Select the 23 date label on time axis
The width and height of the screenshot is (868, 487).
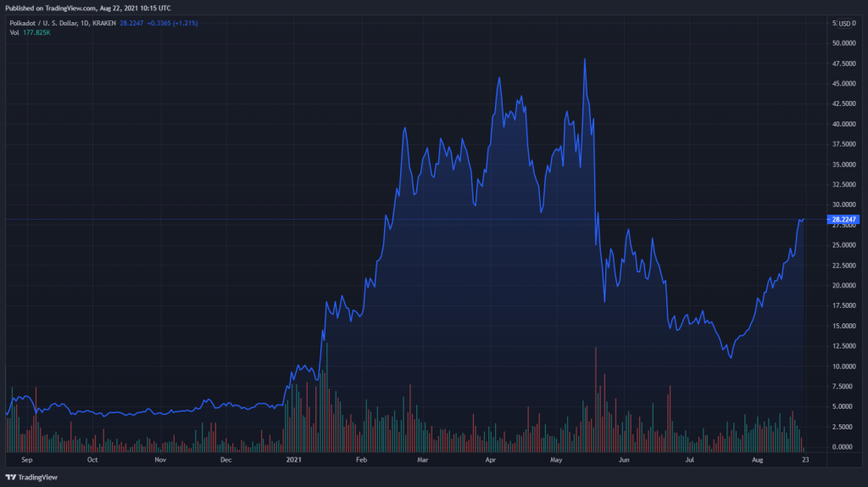click(805, 460)
